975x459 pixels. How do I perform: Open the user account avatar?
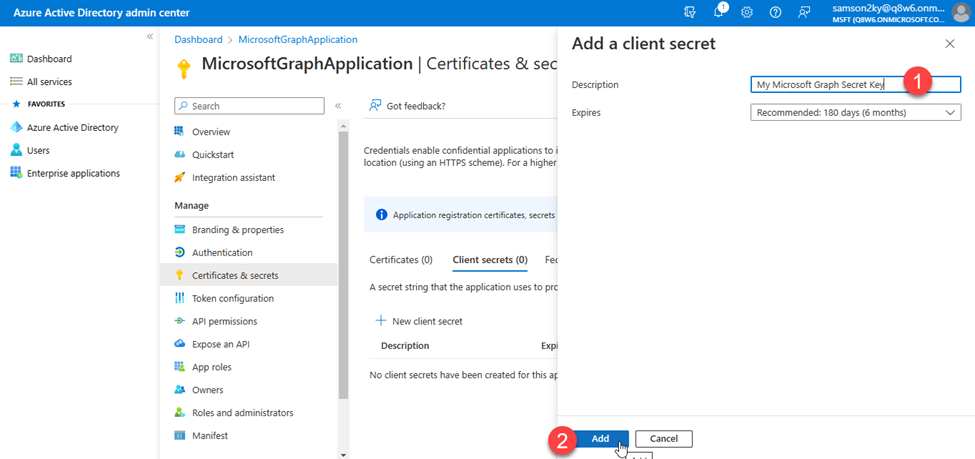pos(961,12)
